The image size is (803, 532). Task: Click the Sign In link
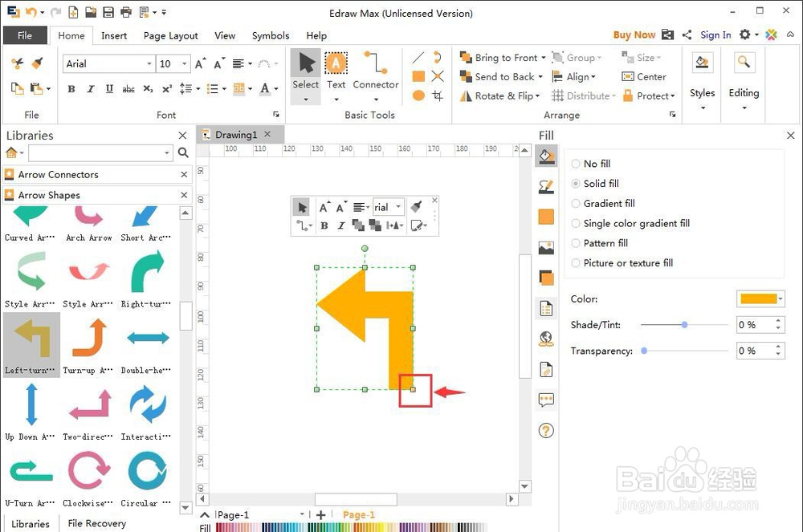(715, 35)
